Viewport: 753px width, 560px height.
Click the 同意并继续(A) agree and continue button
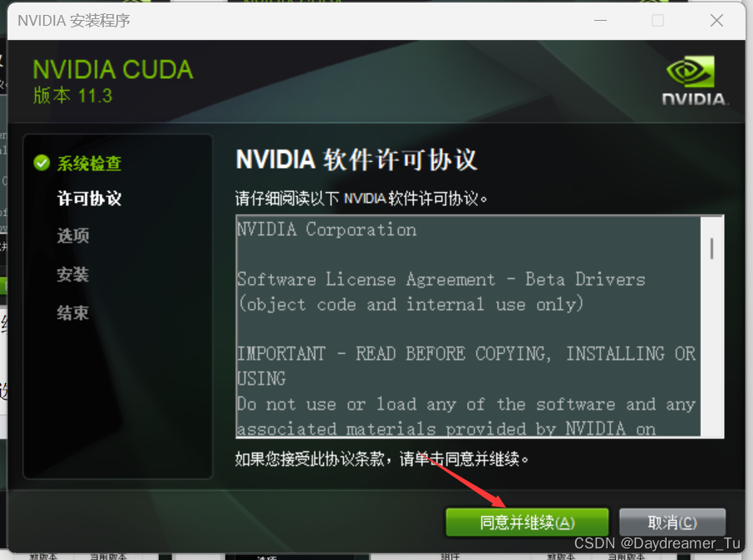[527, 522]
